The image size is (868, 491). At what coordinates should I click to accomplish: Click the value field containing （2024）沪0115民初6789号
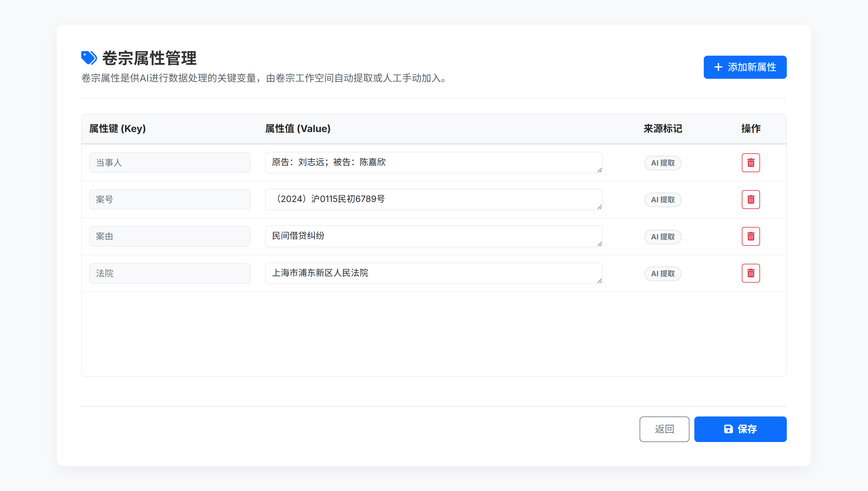pos(433,199)
